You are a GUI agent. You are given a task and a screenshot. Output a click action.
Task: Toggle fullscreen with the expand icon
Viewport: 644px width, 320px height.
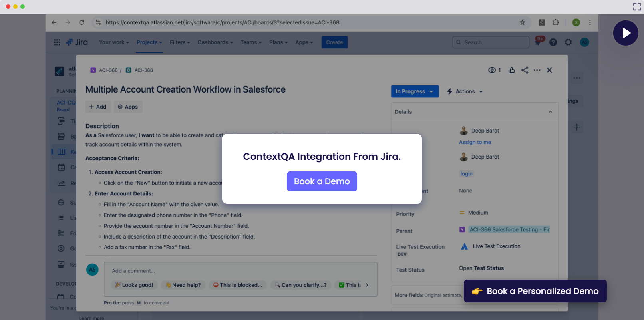click(x=637, y=6)
